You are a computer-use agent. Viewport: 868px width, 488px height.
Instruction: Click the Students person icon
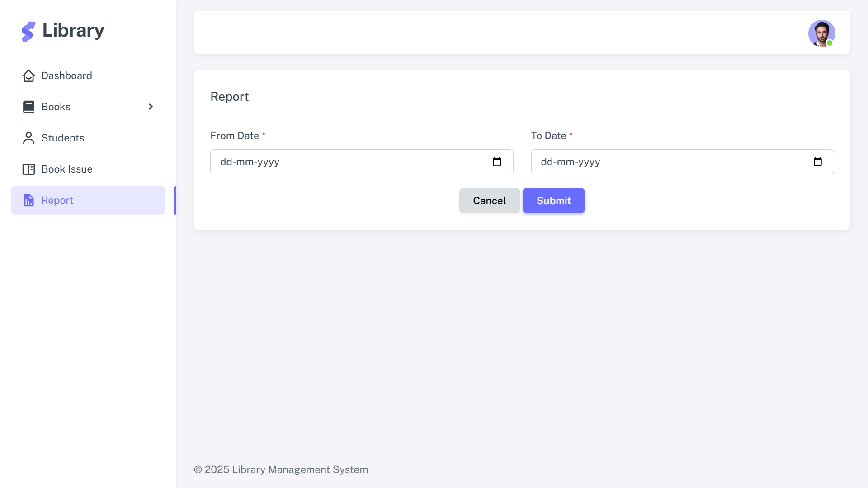coord(28,138)
